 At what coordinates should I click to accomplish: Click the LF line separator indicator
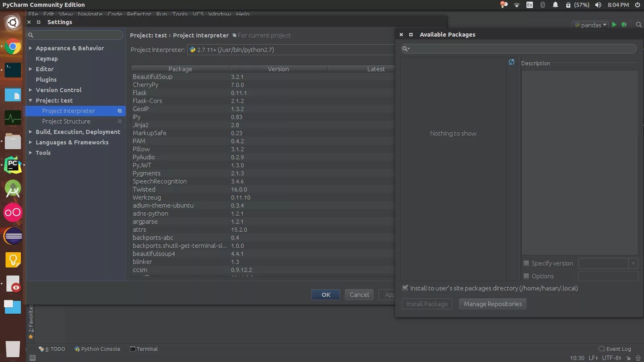[x=593, y=358]
